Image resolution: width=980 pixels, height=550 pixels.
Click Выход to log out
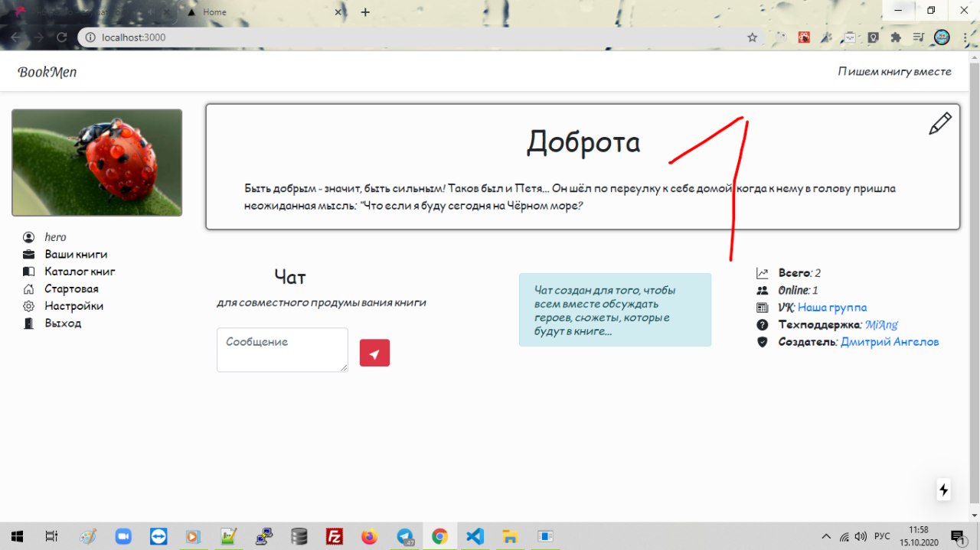tap(63, 324)
